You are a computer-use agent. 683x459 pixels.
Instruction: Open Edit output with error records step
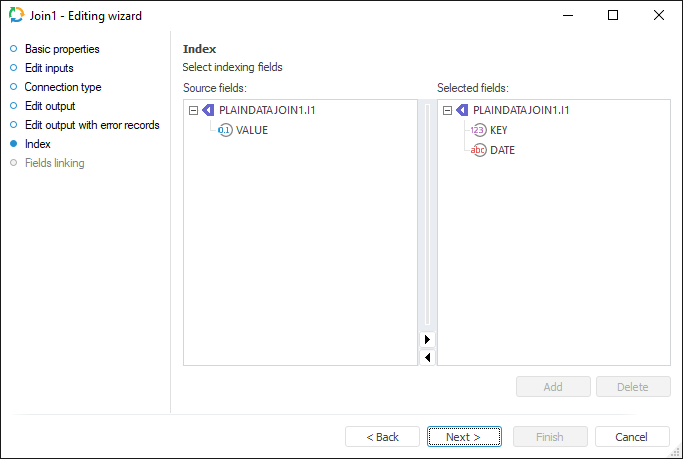(92, 125)
